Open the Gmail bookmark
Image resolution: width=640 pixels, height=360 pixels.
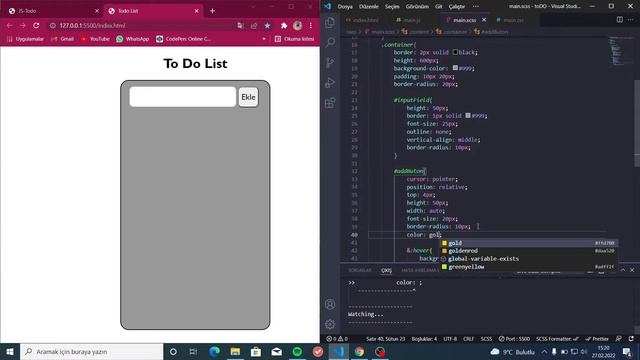tap(62, 39)
